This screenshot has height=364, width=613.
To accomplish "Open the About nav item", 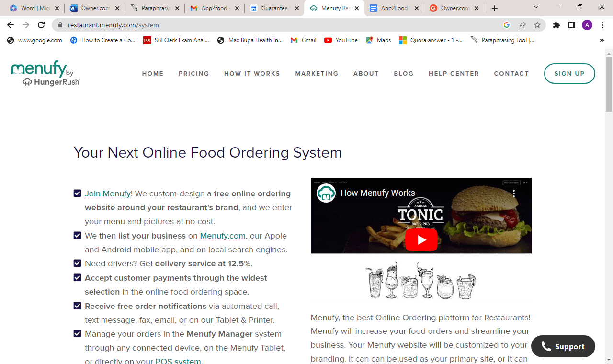I will click(x=366, y=74).
